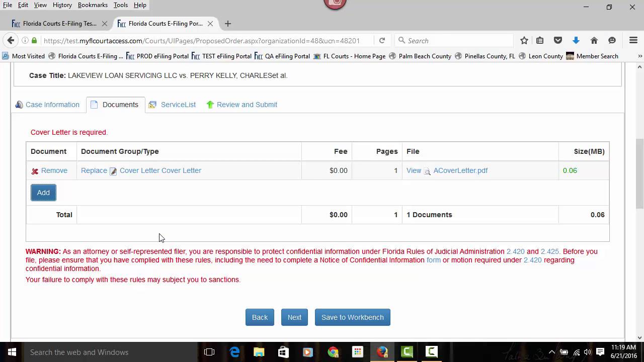644x362 pixels.
Task: Open the History menu
Action: (x=62, y=5)
